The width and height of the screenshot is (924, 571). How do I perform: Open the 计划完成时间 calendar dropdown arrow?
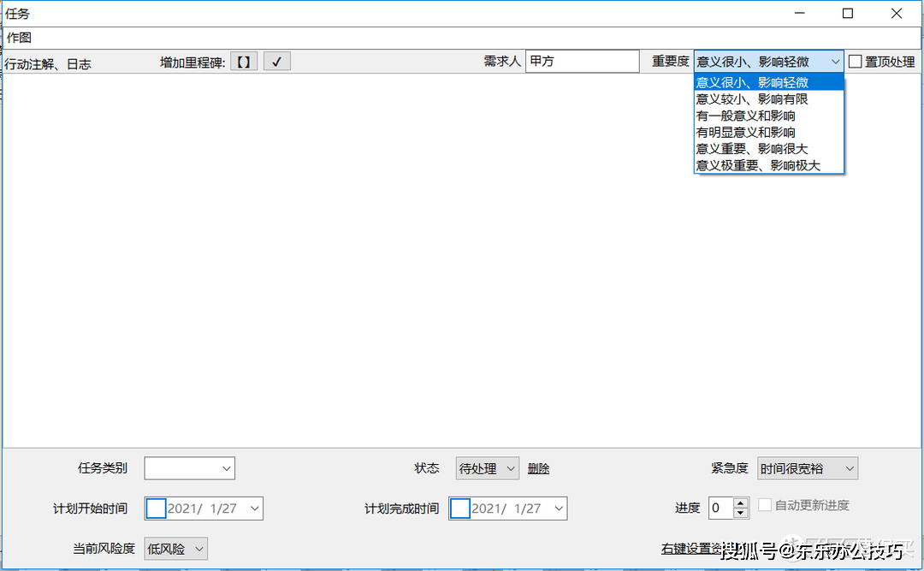point(559,509)
